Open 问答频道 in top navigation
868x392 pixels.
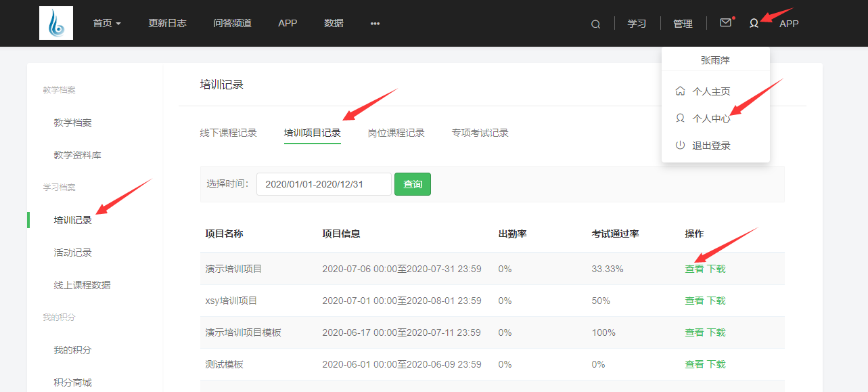coord(232,23)
